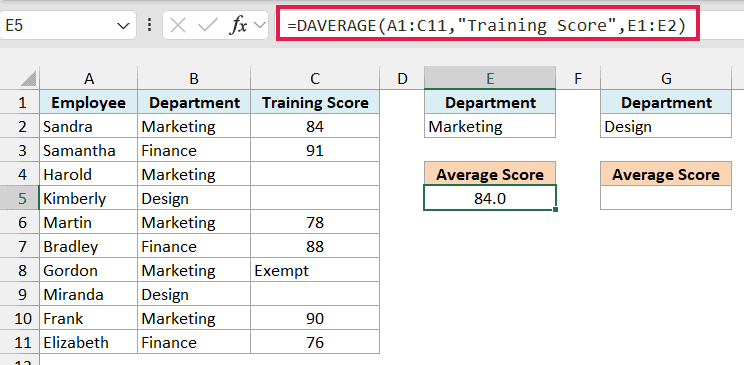Click the cell containing Sandra
Screen dimensions: 744x365
89,126
